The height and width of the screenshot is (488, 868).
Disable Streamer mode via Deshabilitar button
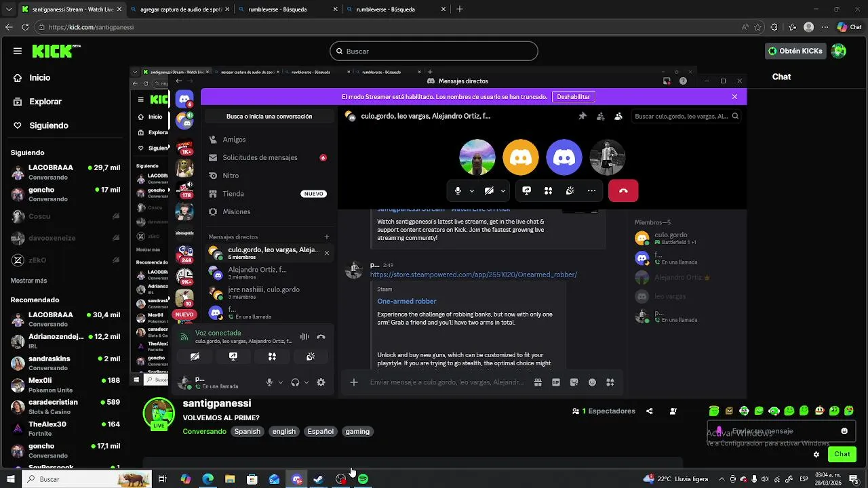(574, 97)
